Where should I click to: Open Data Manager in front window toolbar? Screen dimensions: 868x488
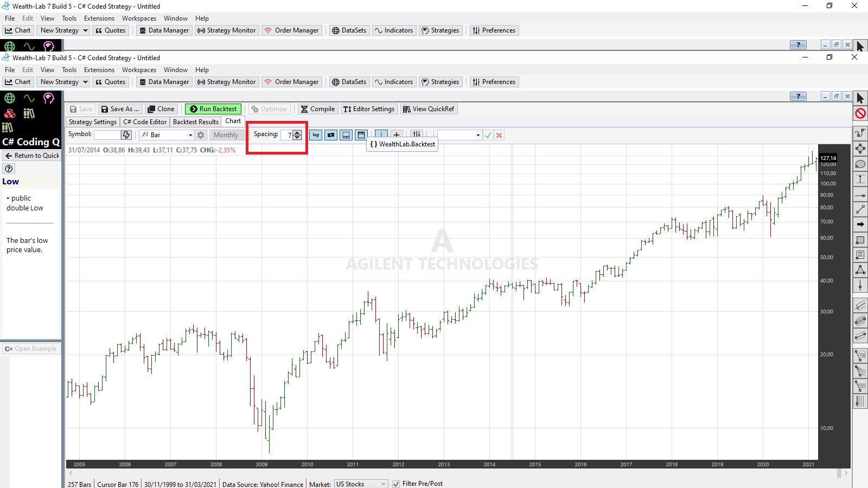tap(164, 82)
